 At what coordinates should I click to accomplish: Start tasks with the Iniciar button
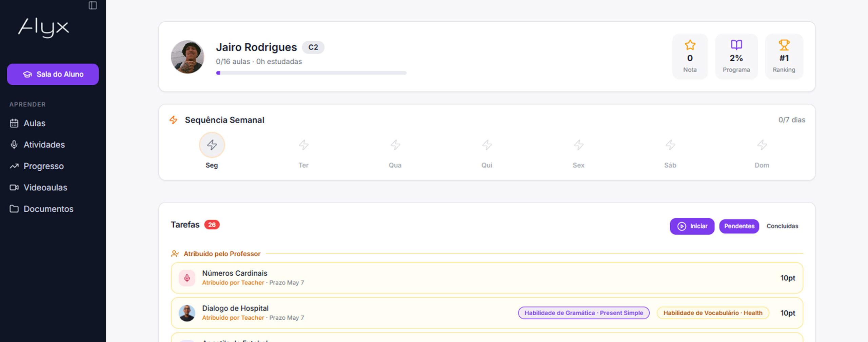click(x=692, y=226)
